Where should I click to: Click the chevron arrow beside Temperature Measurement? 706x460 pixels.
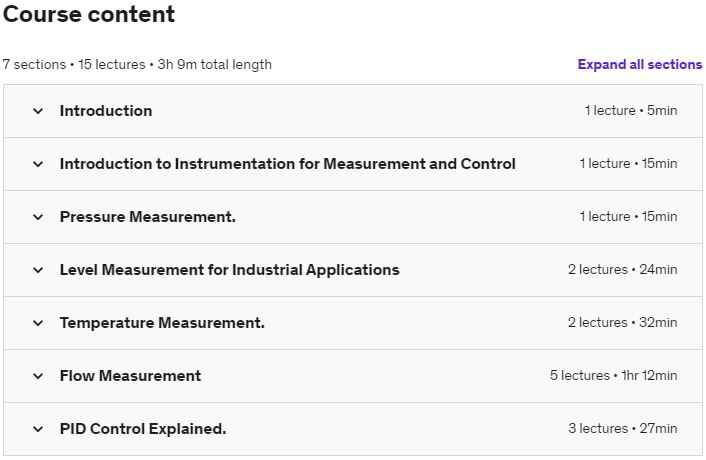38,323
